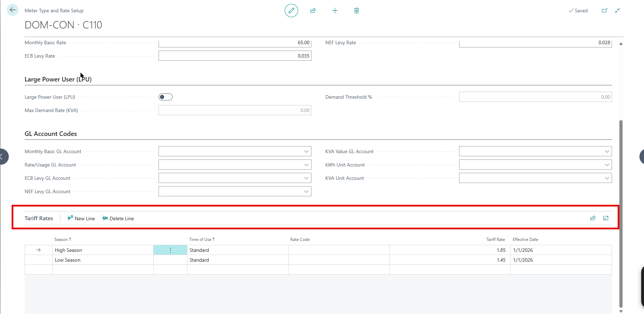Click Delete Line in Tariff Rates

118,218
